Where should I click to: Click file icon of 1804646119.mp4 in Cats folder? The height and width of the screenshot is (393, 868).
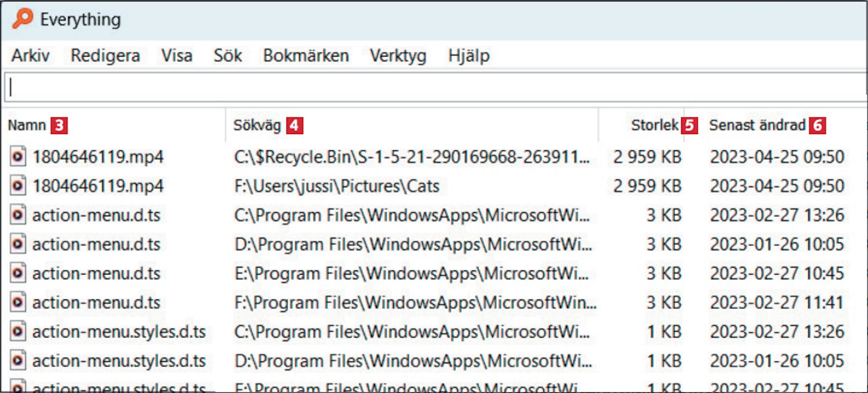(19, 186)
